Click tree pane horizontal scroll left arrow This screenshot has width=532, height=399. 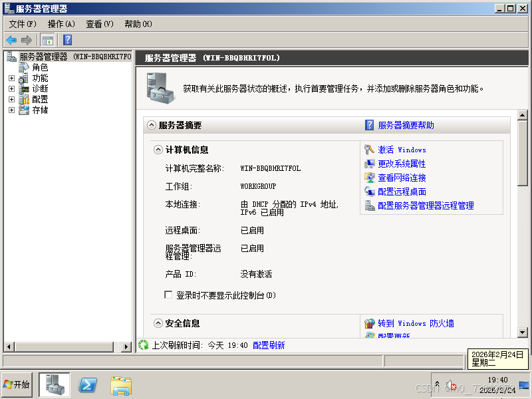9,346
